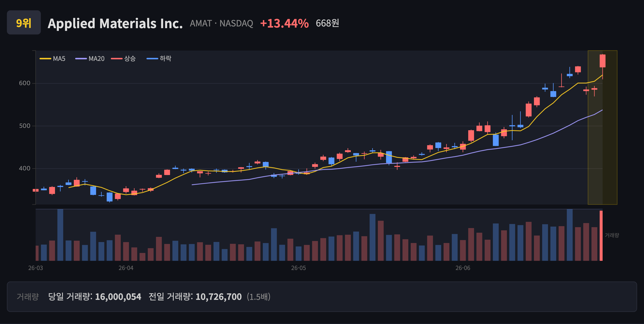Click the 거래량 label in the summary box
Screen dimensions: 644x324
click(x=28, y=297)
